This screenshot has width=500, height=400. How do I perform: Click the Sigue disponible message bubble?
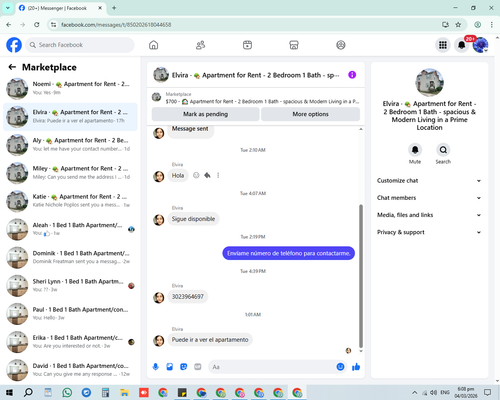pyautogui.click(x=193, y=219)
